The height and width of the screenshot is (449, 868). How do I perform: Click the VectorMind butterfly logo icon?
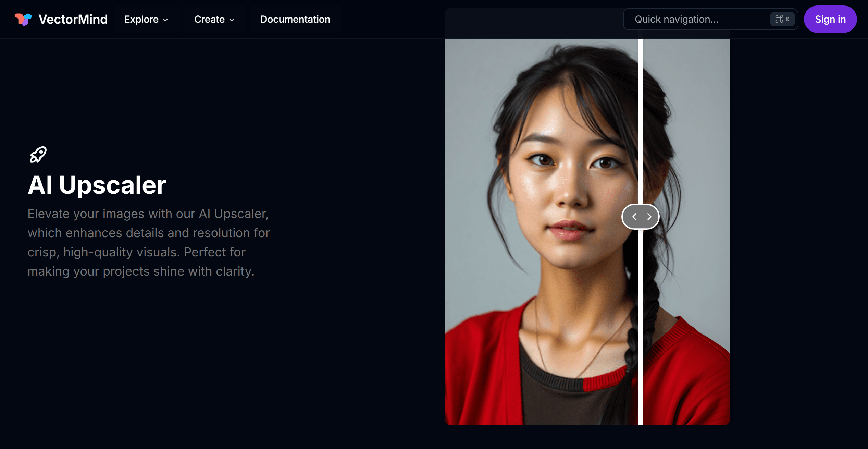point(23,19)
